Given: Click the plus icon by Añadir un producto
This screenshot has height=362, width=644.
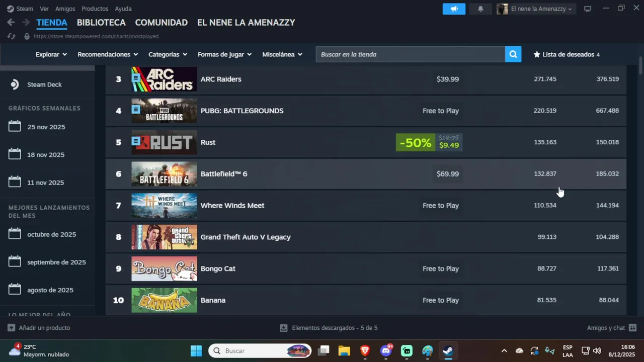Looking at the screenshot, I should tap(11, 328).
